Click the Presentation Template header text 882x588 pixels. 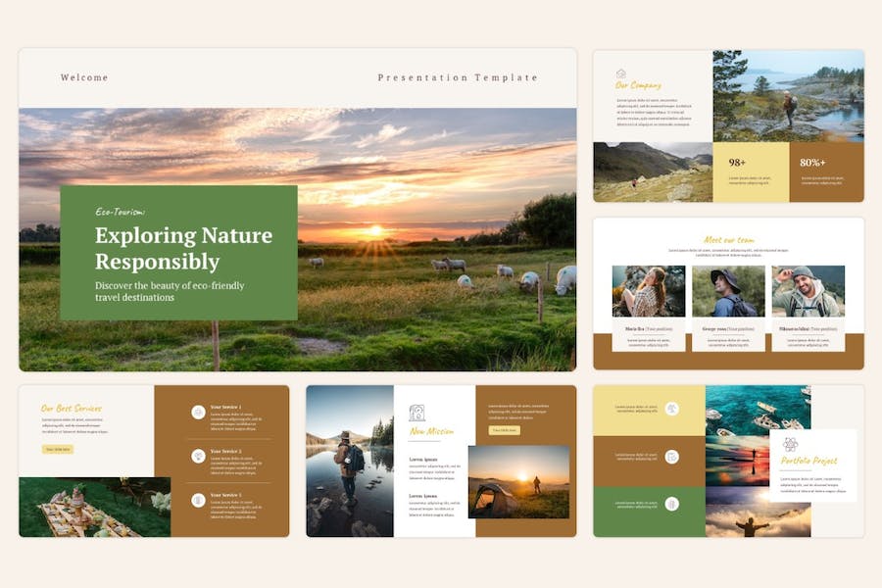[458, 77]
